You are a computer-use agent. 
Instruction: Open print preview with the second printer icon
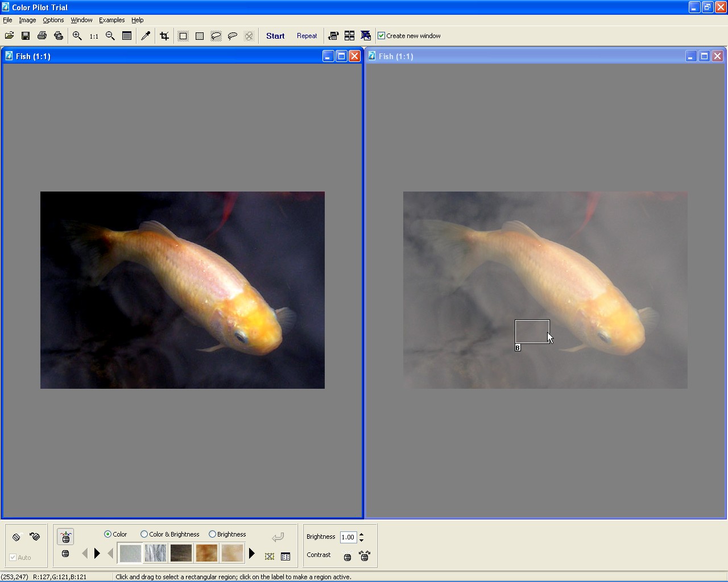point(59,36)
